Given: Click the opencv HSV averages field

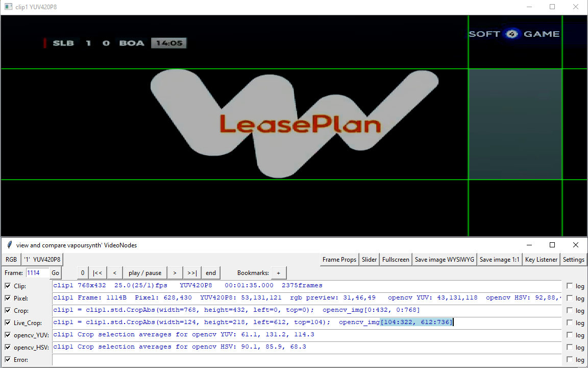Looking at the screenshot, I should 307,348.
